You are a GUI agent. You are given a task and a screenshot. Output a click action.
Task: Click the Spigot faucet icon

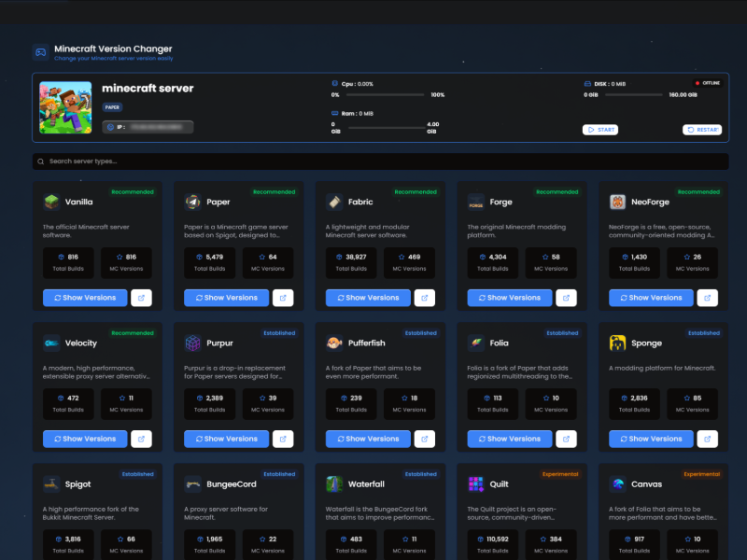51,484
